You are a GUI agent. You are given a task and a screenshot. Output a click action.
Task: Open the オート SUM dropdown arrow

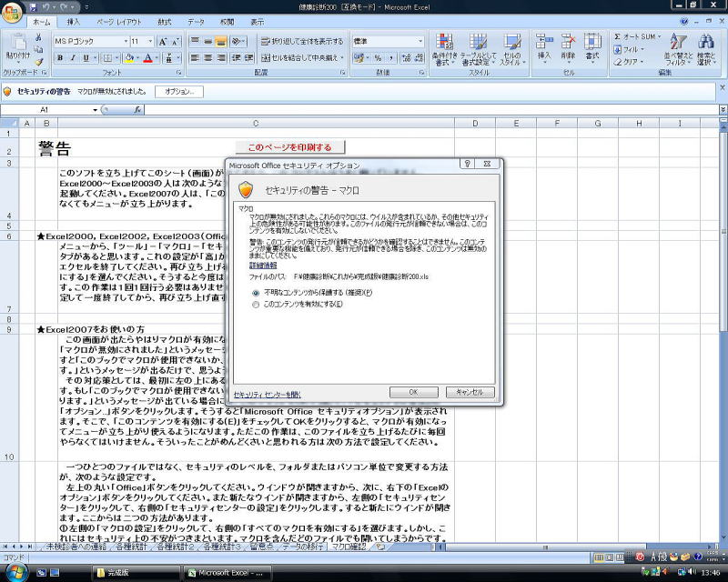[x=659, y=36]
